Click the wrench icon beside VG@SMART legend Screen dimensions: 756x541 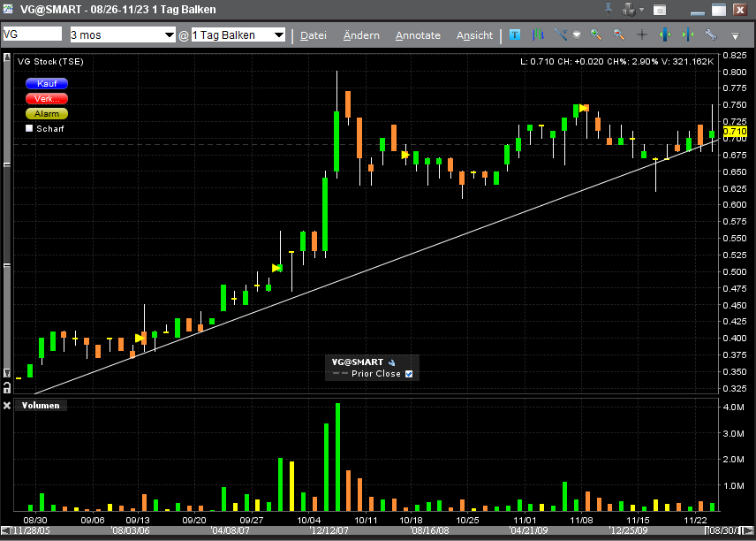click(x=391, y=362)
